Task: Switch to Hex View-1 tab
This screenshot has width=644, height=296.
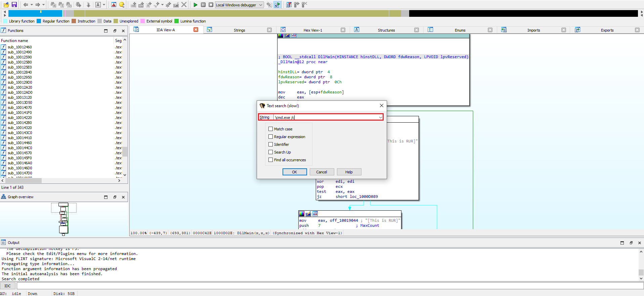Action: click(x=313, y=30)
